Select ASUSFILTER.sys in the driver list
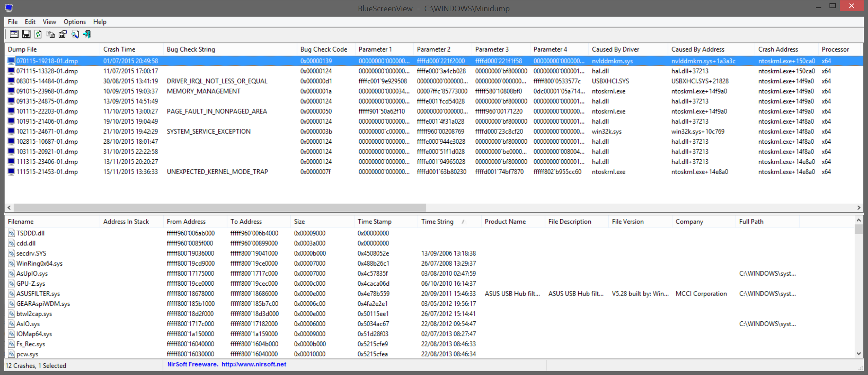The image size is (868, 375). pos(38,294)
